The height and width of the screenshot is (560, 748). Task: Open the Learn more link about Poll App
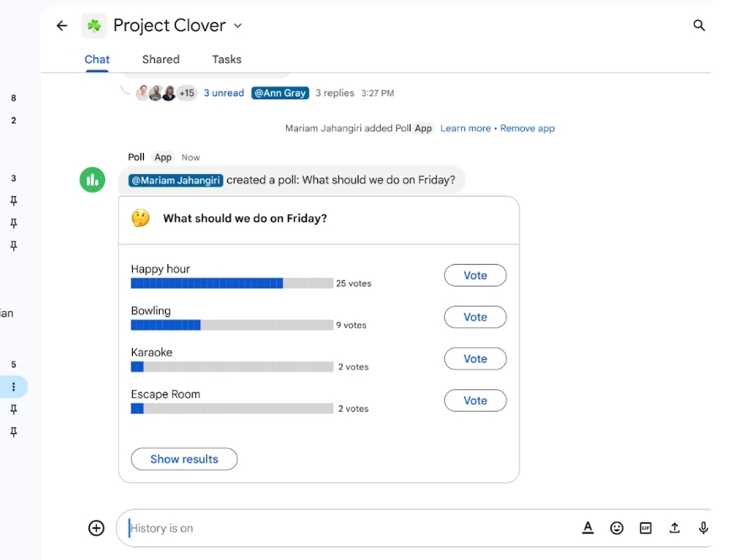465,128
